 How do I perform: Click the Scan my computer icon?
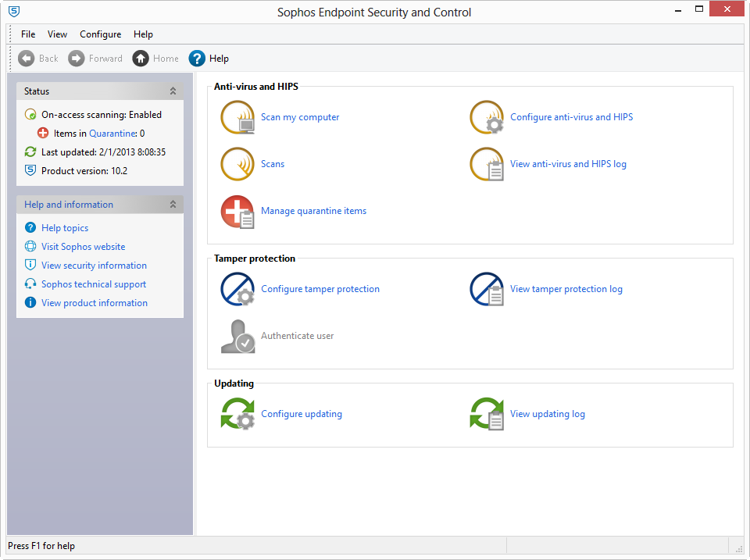(x=237, y=117)
